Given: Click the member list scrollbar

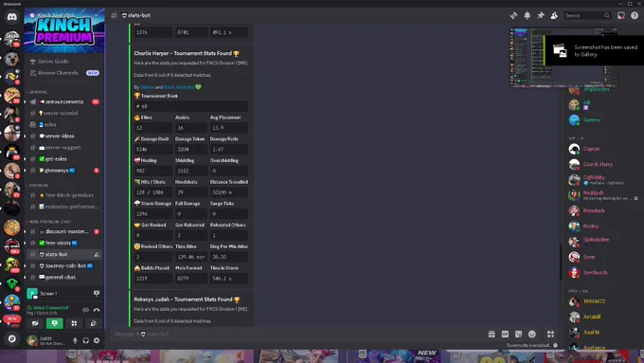Looking at the screenshot, I should pos(561,263).
